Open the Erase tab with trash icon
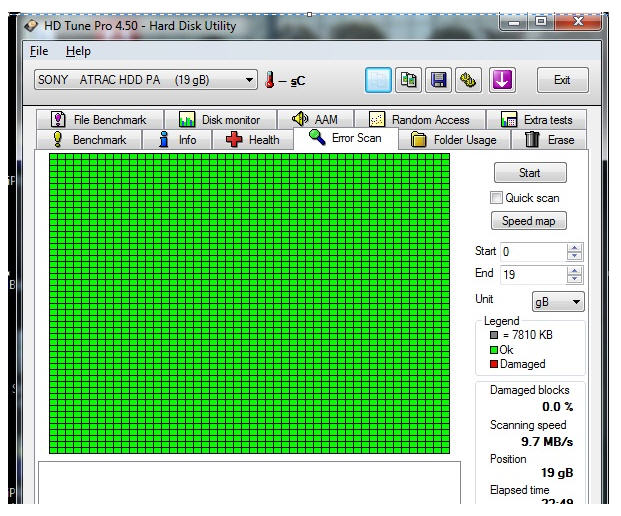Screen dimensions: 621x516 pos(549,140)
